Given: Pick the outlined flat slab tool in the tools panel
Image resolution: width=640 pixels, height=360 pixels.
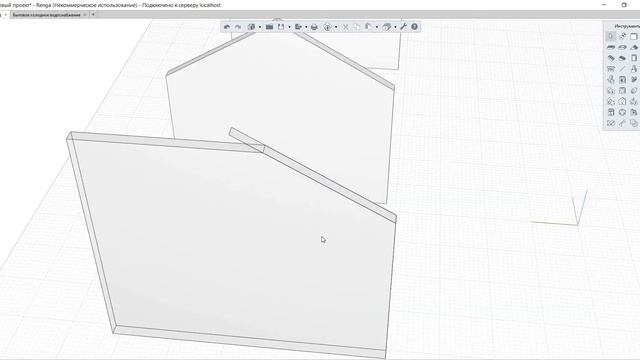Looking at the screenshot, I should point(622,47).
